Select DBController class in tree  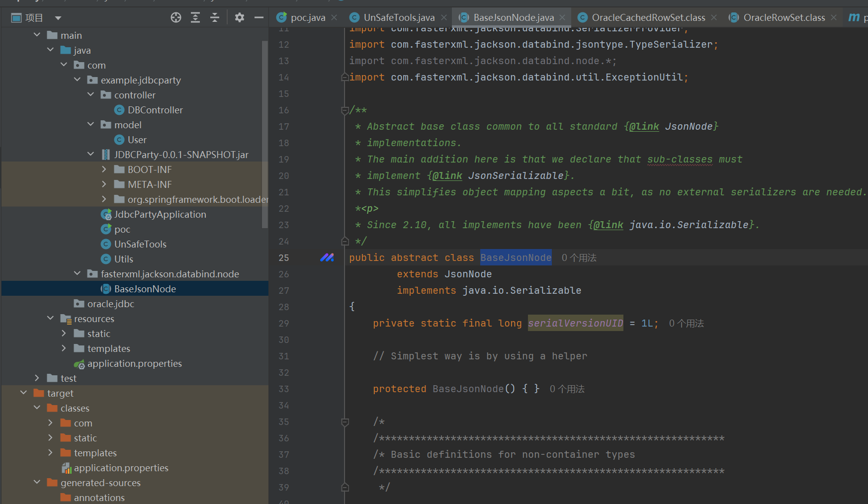(155, 110)
